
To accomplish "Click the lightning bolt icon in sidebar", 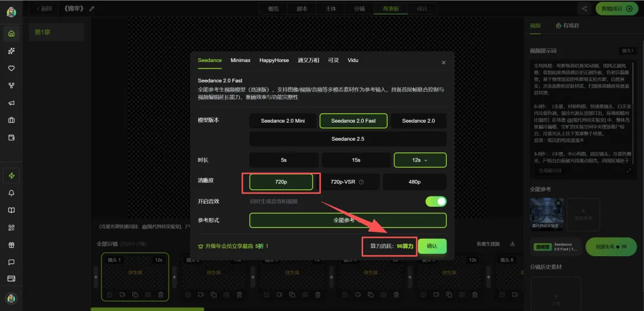I will [11, 176].
